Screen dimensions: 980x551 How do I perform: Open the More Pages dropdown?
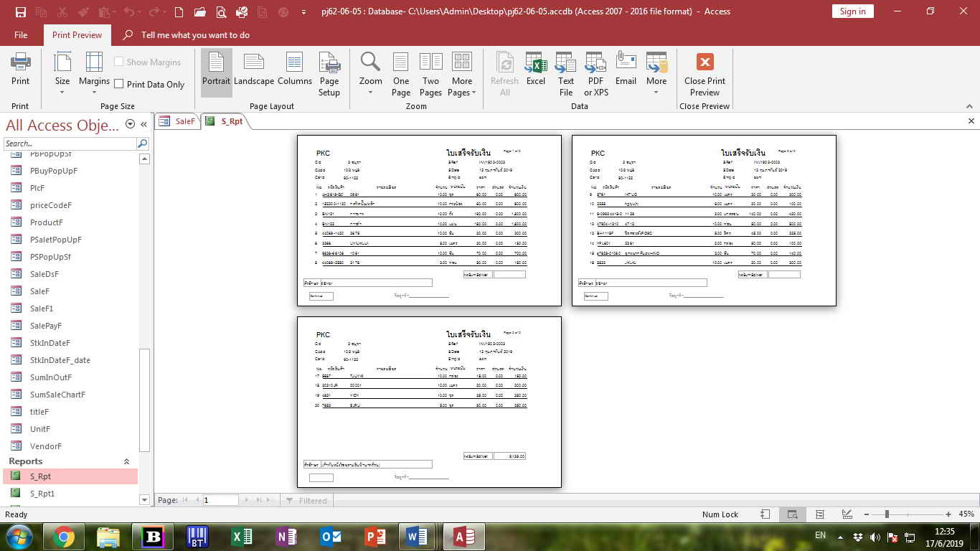[462, 73]
